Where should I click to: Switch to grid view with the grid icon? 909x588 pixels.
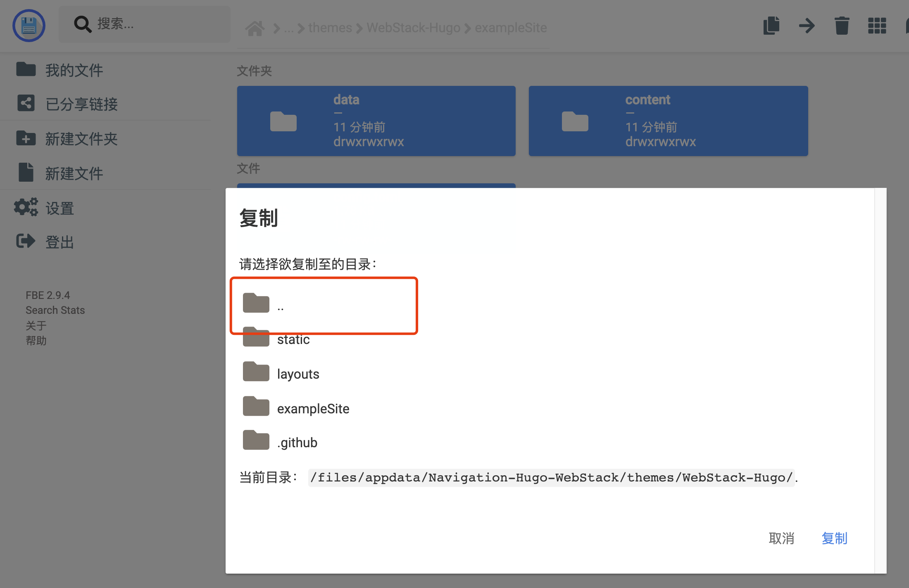click(x=877, y=26)
